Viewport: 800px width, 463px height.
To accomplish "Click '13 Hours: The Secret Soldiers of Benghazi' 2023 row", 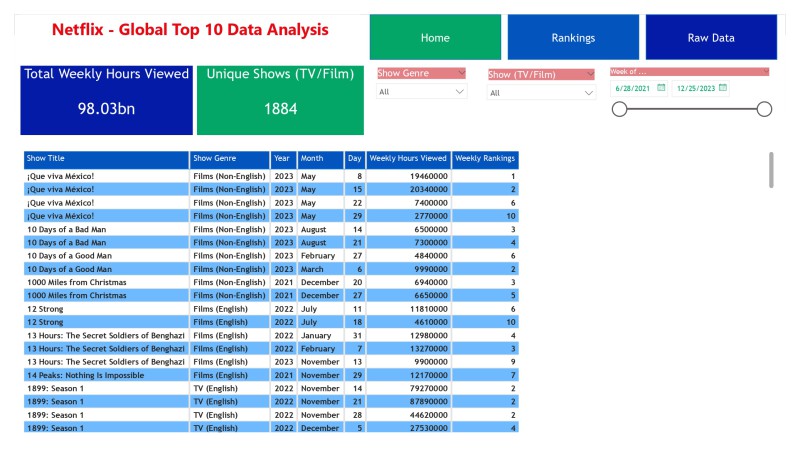I will point(106,362).
